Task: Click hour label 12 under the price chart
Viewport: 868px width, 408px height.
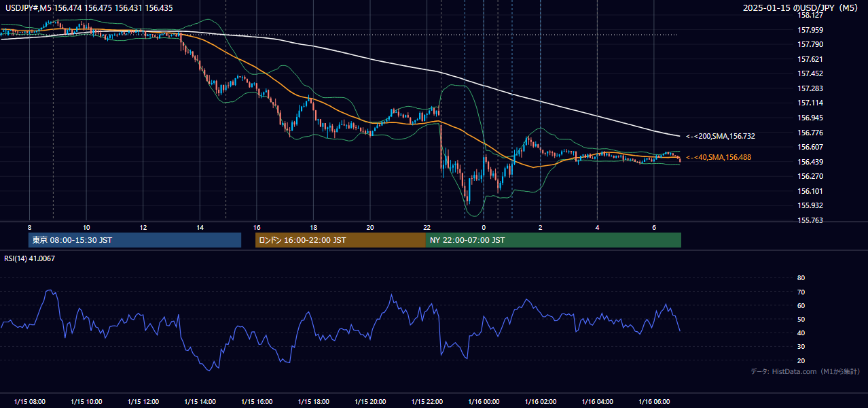Action: click(143, 227)
